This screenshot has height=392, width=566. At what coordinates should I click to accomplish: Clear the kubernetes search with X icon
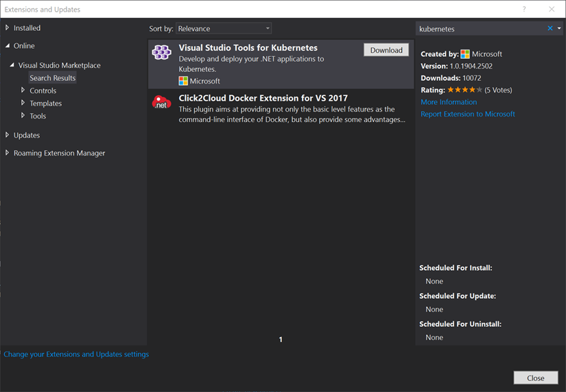click(550, 28)
